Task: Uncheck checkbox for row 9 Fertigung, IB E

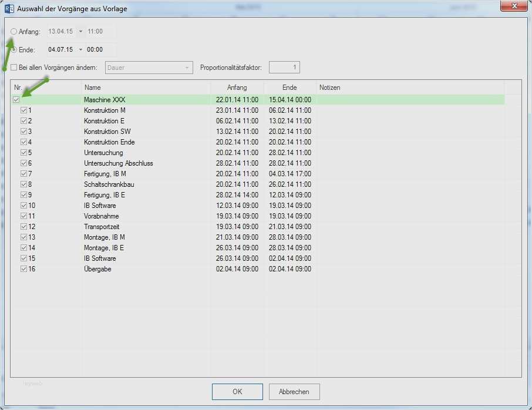Action: point(23,195)
